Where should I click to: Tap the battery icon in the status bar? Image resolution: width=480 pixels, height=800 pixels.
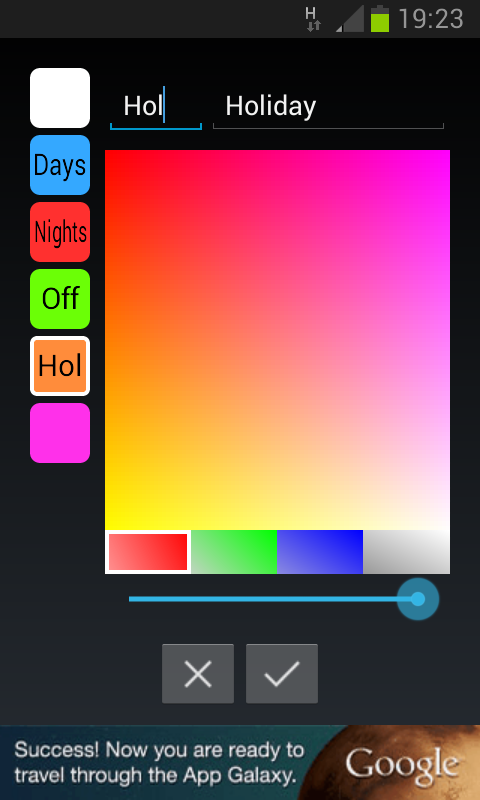click(x=380, y=18)
